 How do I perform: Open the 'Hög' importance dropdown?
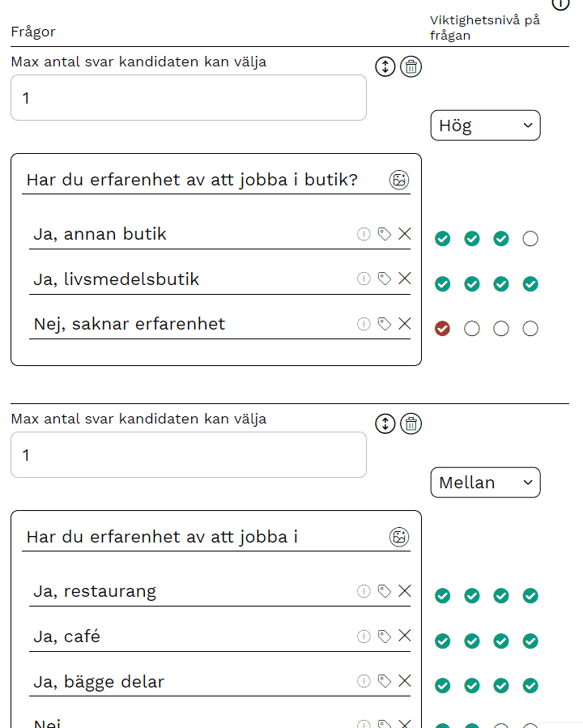485,125
